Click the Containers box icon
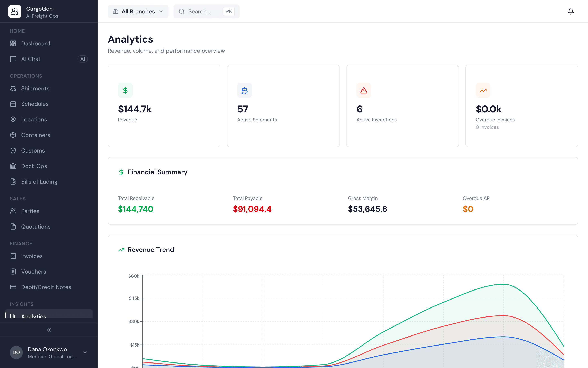 tap(13, 135)
